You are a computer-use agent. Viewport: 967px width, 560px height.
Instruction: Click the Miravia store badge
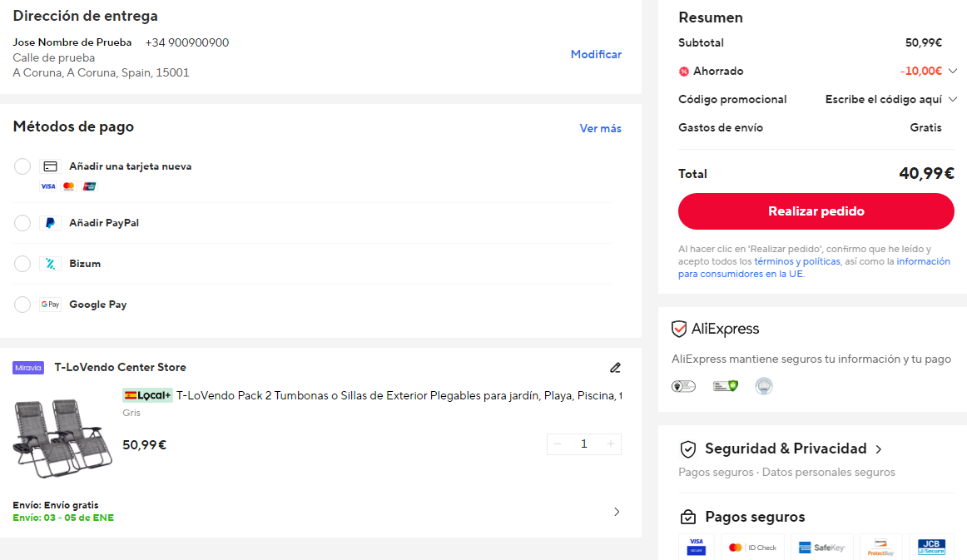tap(28, 368)
